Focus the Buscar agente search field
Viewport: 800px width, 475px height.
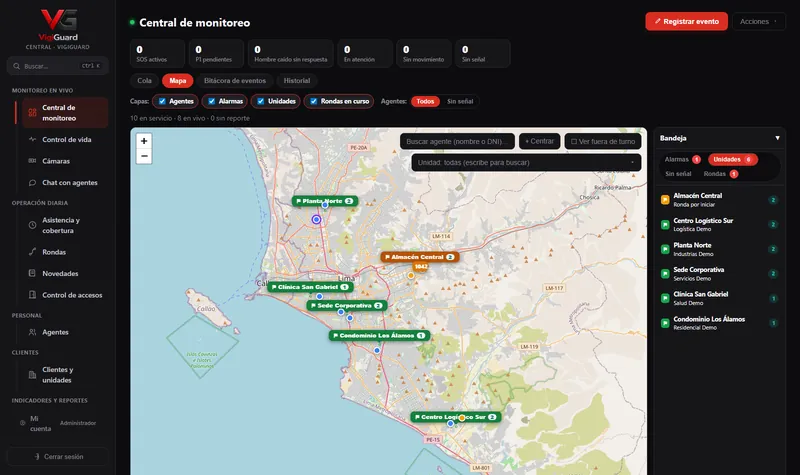[x=457, y=141]
